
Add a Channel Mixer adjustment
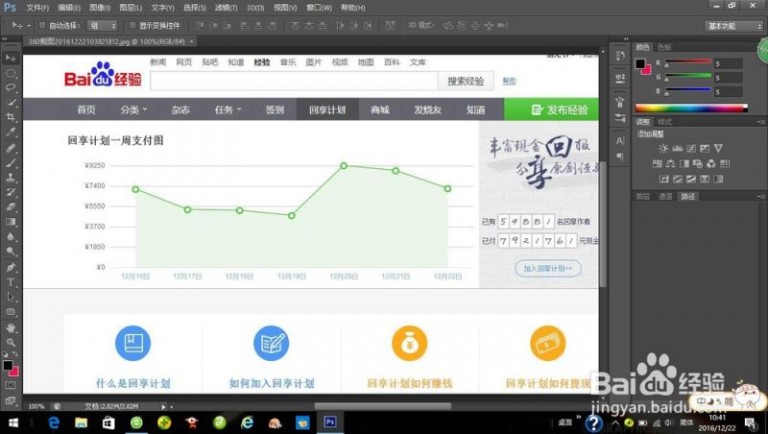pyautogui.click(x=711, y=164)
